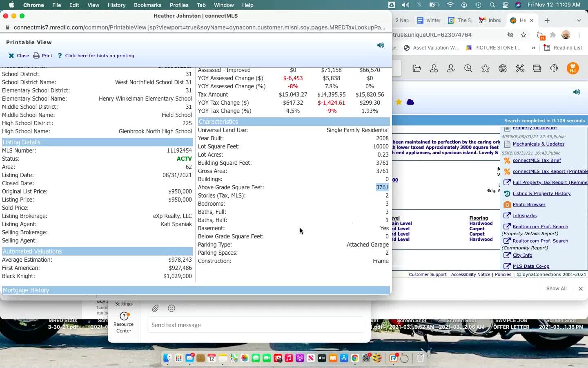Open Mechanicals & Updates document link
The height and width of the screenshot is (368, 588).
pyautogui.click(x=539, y=144)
